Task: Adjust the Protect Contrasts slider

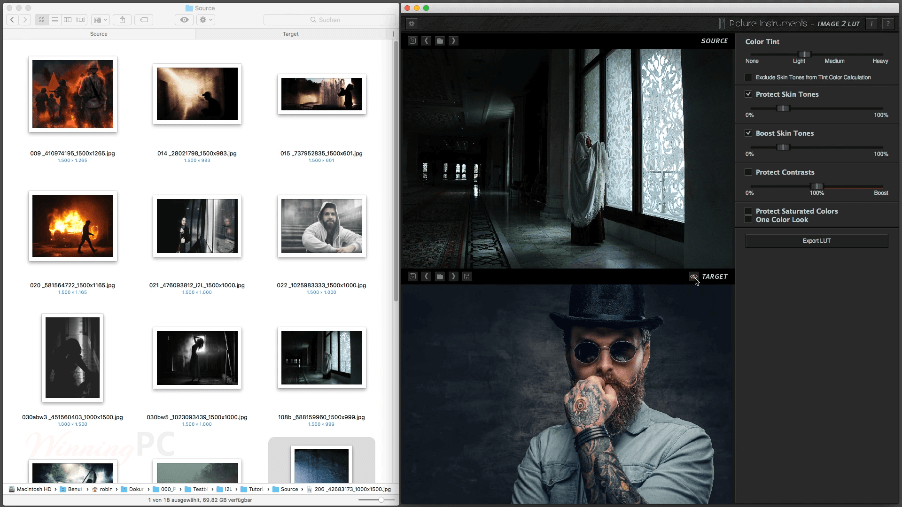Action: [817, 186]
